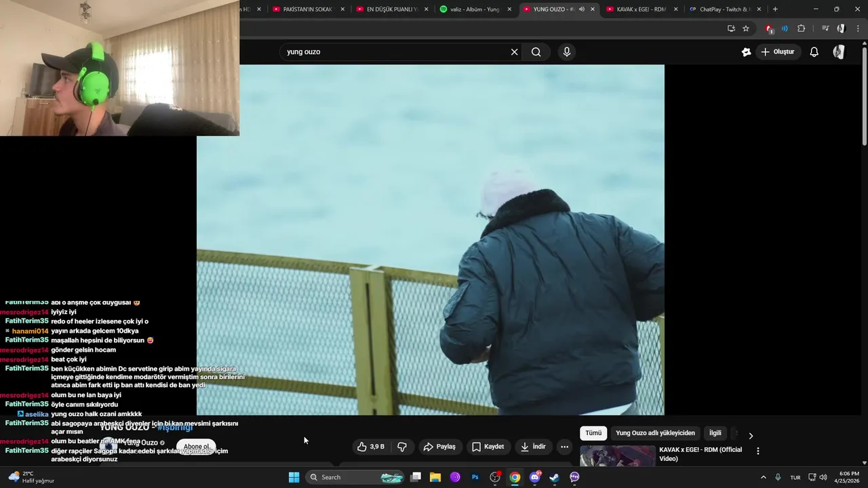Dislike the video with thumbs down
868x488 pixels.
pyautogui.click(x=402, y=447)
